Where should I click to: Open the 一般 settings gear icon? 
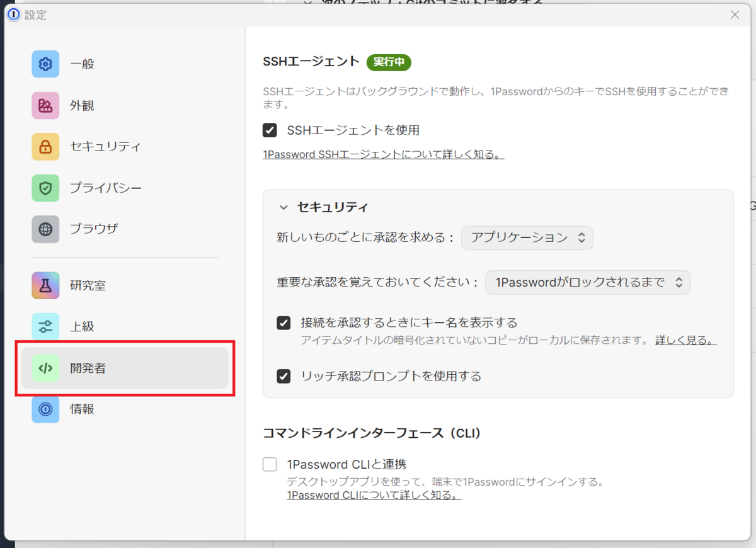[x=45, y=64]
